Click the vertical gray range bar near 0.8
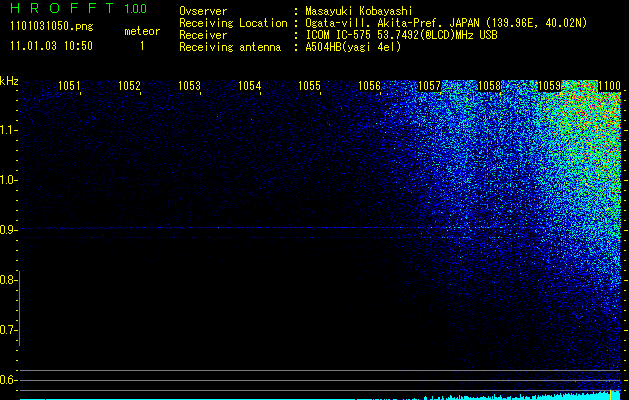This screenshot has width=629, height=400. pos(20,308)
